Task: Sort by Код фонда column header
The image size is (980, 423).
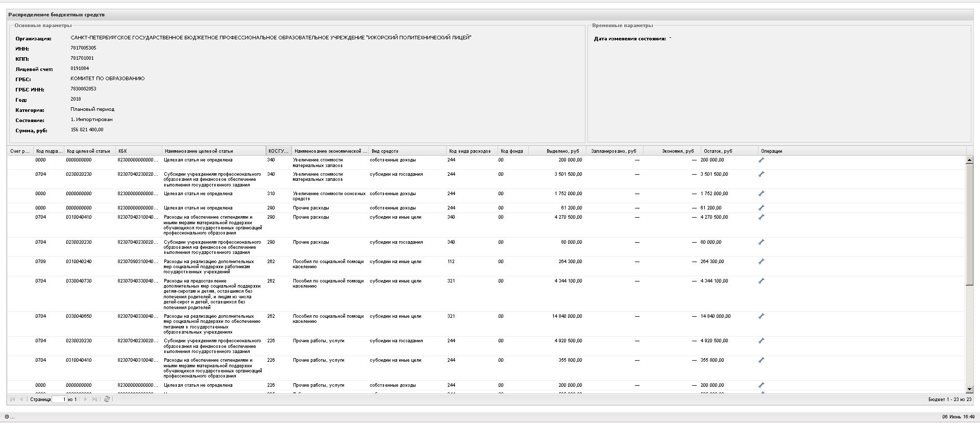Action: (x=513, y=151)
